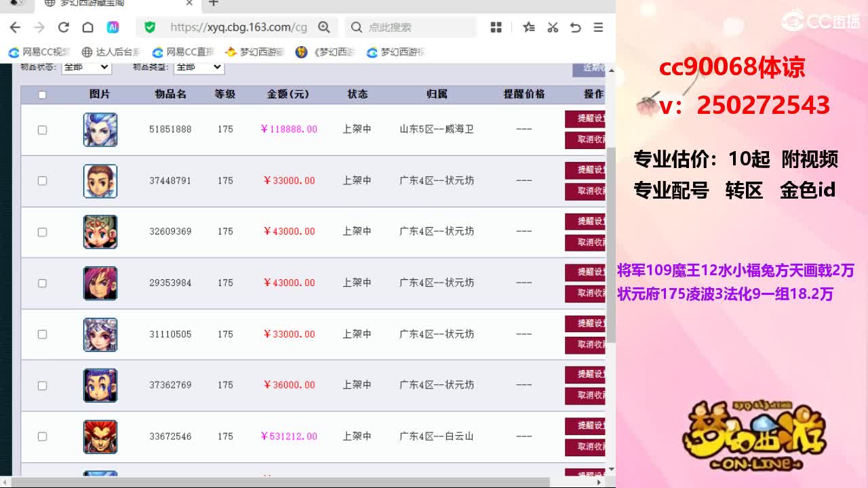868x488 pixels.
Task: Reload the current page
Action: click(64, 27)
